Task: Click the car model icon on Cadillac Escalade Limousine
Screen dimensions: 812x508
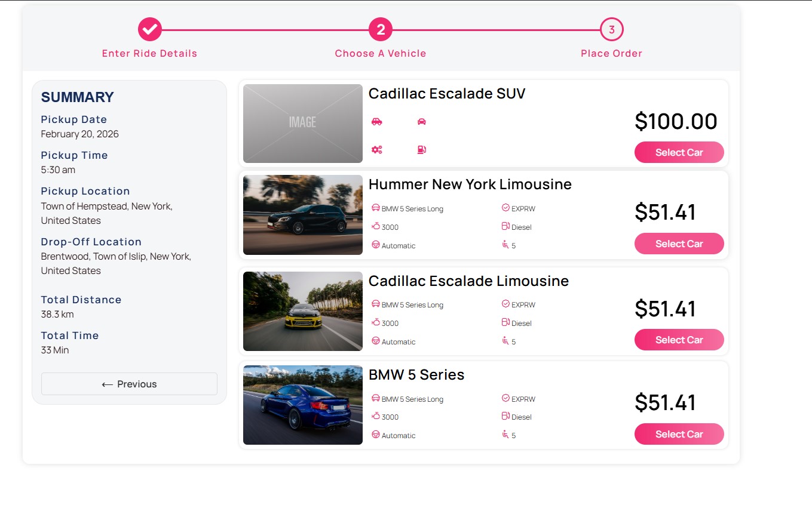Action: coord(376,304)
